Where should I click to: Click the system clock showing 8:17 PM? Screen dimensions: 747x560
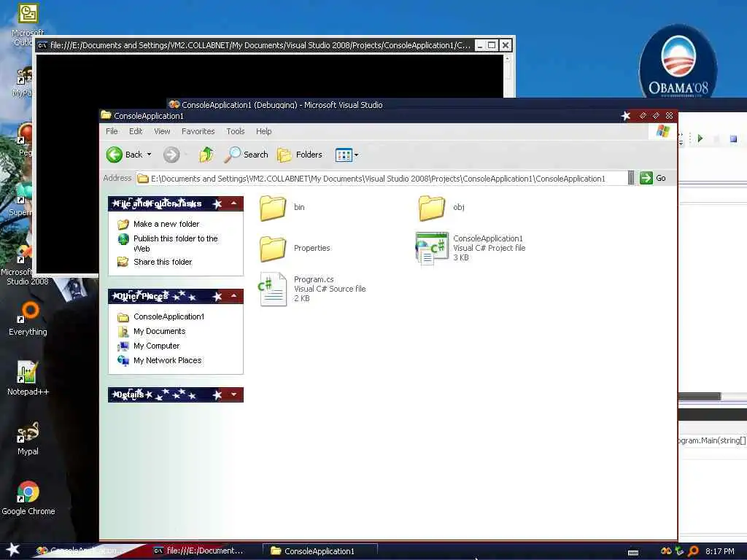719,551
